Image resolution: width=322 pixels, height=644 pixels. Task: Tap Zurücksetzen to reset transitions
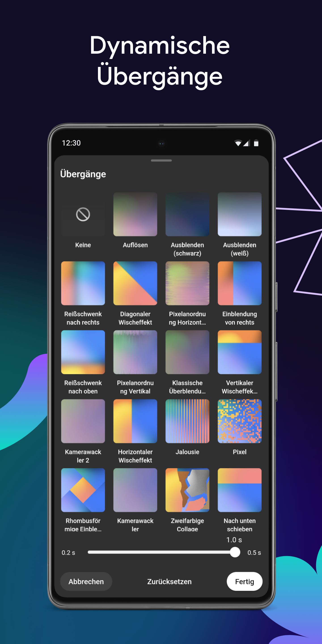(x=169, y=581)
